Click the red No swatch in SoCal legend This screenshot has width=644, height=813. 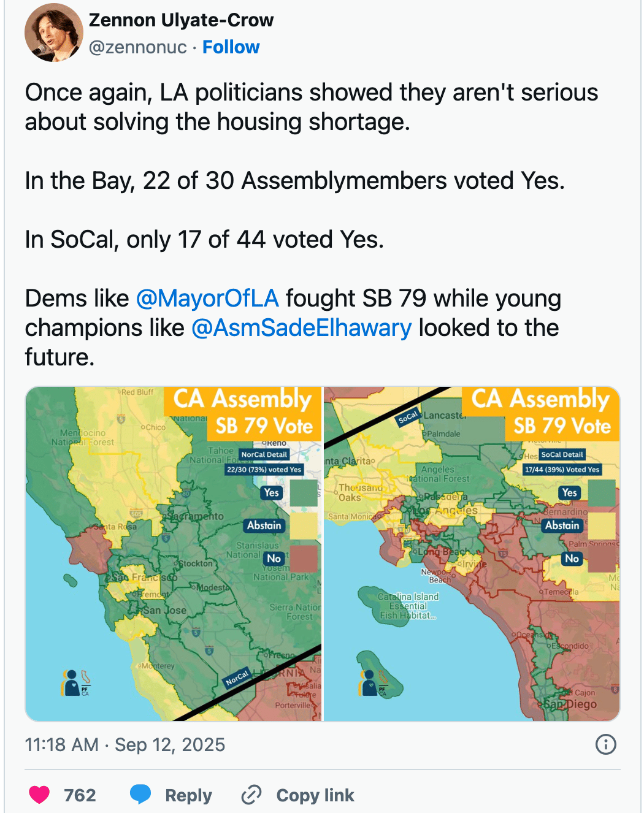click(602, 559)
